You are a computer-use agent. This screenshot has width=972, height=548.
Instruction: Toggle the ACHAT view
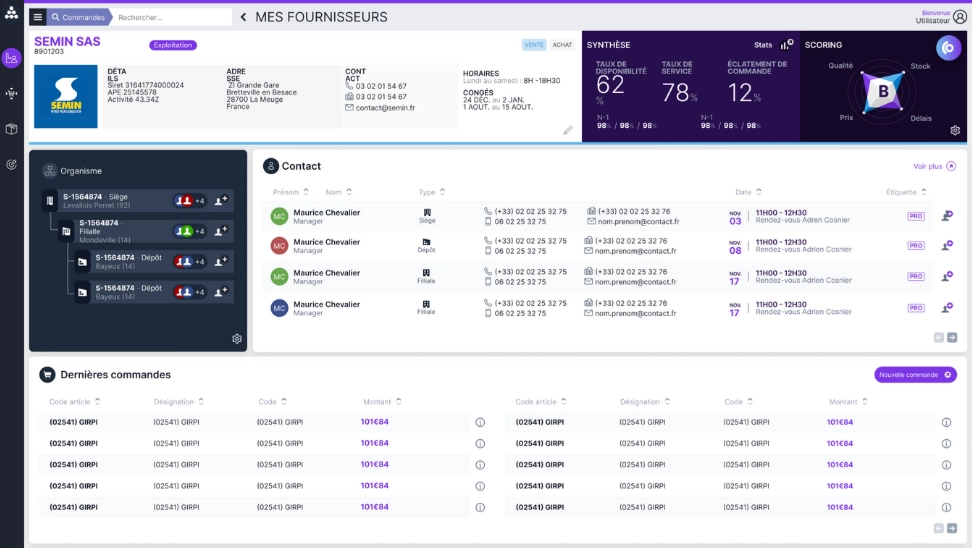coord(562,45)
